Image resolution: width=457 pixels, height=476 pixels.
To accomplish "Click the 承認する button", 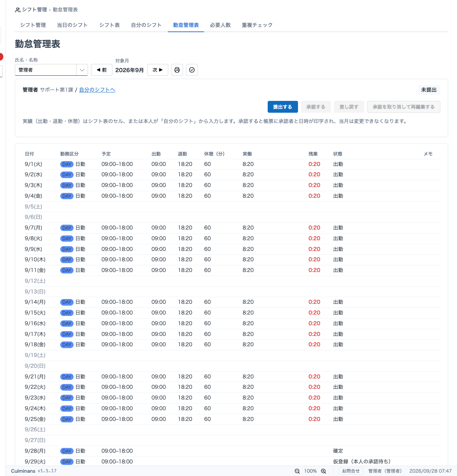I will 316,107.
